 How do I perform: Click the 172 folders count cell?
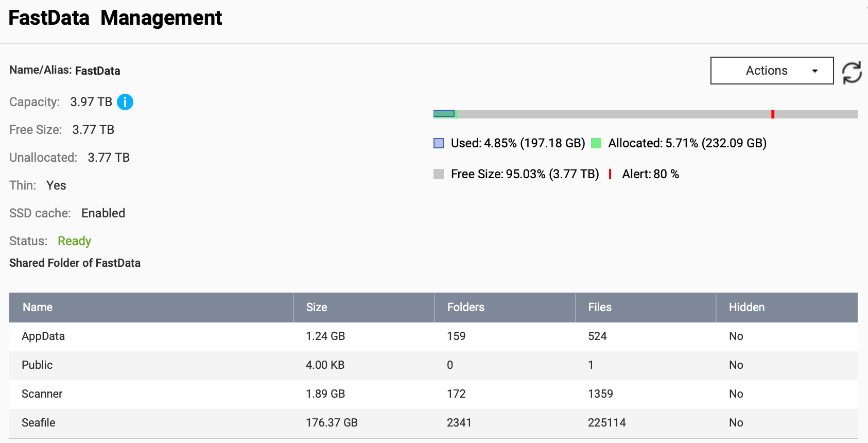456,394
